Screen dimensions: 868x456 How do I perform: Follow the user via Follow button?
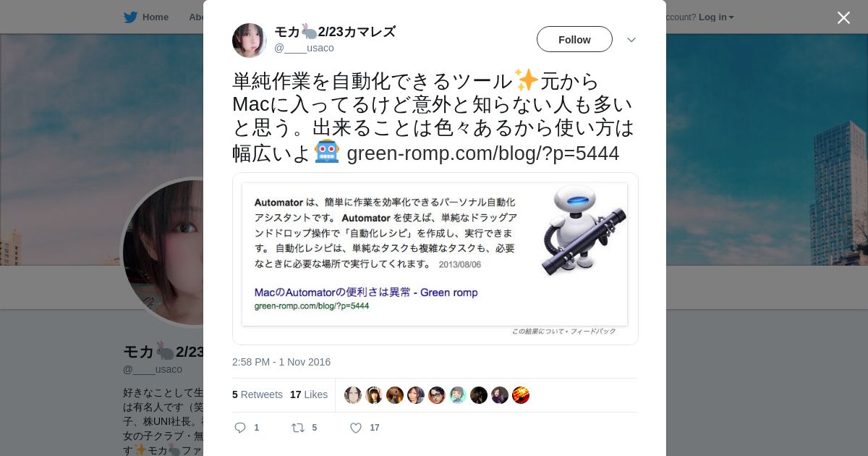coord(574,39)
